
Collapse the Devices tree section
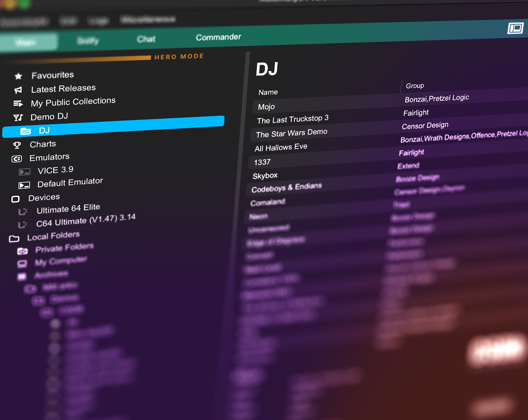(15, 199)
